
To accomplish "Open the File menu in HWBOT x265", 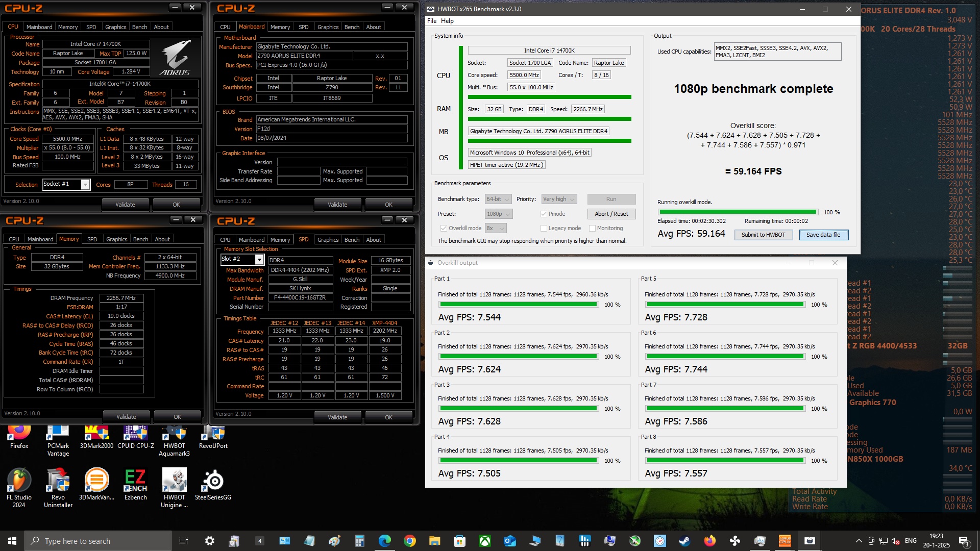I will pos(432,21).
